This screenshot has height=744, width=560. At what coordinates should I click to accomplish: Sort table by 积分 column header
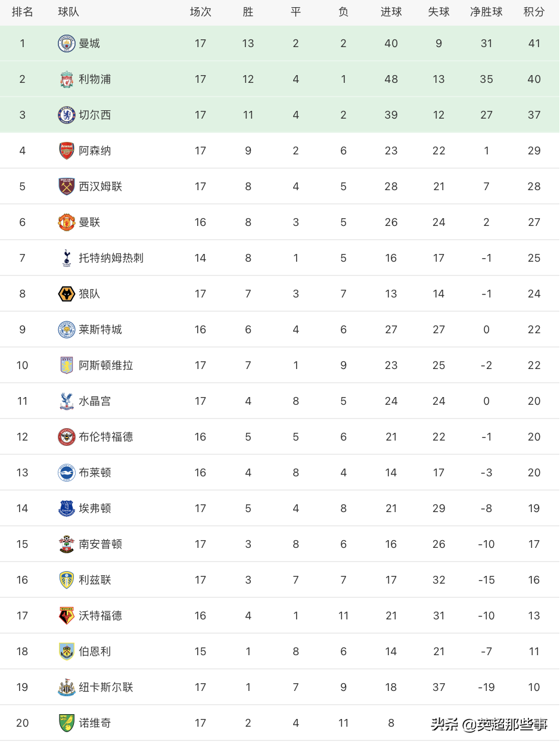[x=534, y=12]
